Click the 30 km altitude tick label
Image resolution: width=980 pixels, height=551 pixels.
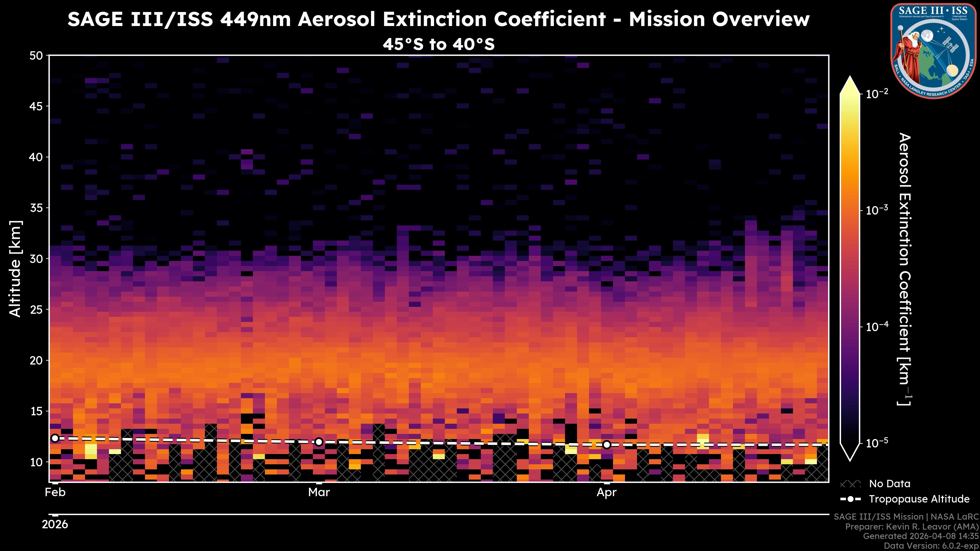coord(36,259)
